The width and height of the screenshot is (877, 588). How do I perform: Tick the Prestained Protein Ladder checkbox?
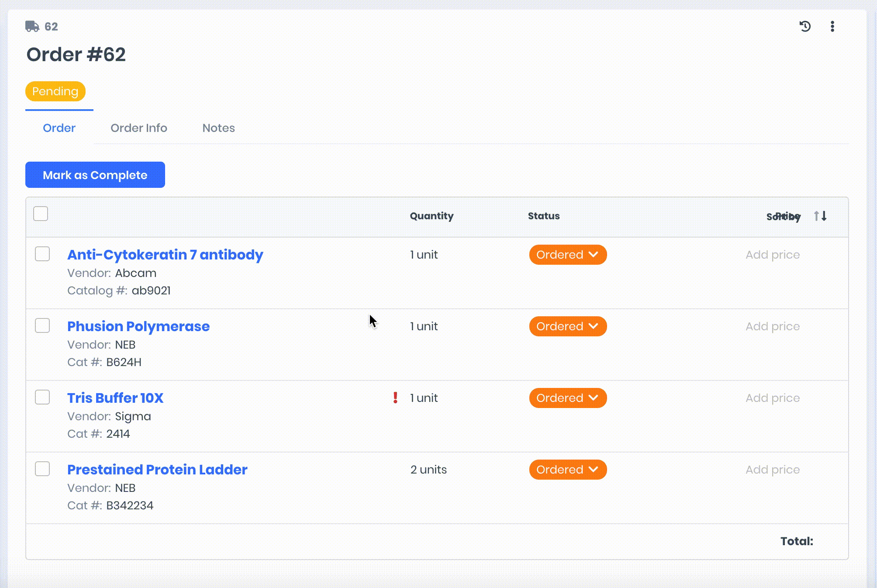(x=42, y=469)
